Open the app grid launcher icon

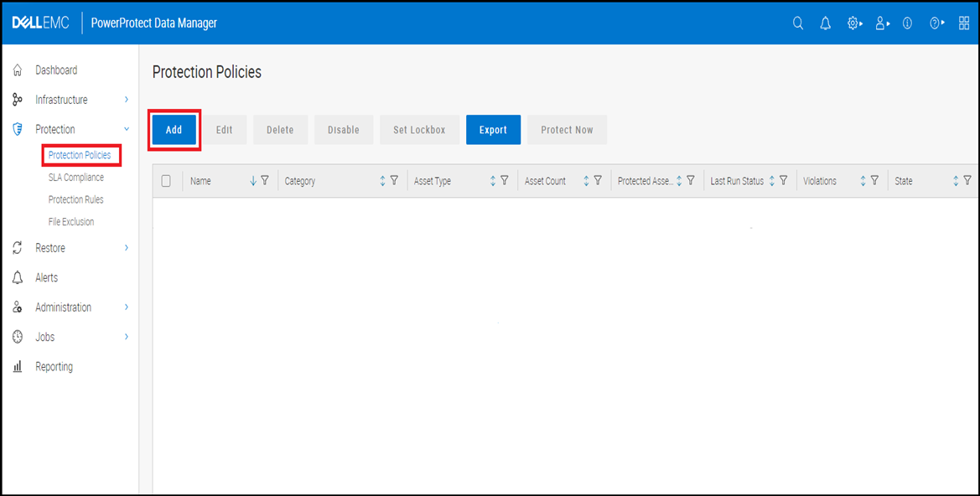pyautogui.click(x=964, y=23)
